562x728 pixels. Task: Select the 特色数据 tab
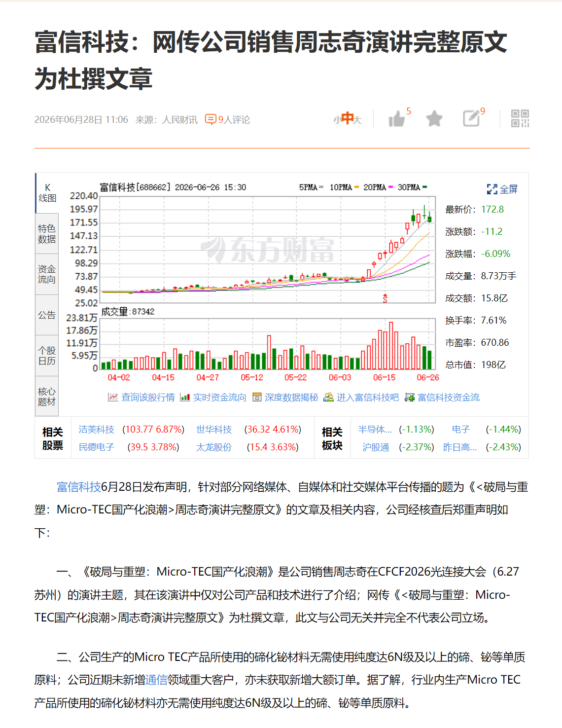tap(47, 234)
